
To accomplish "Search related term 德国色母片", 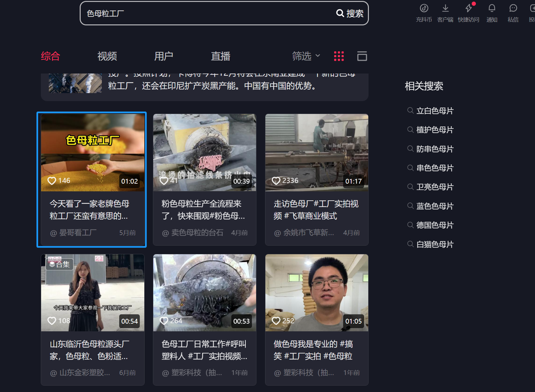I will tap(435, 225).
